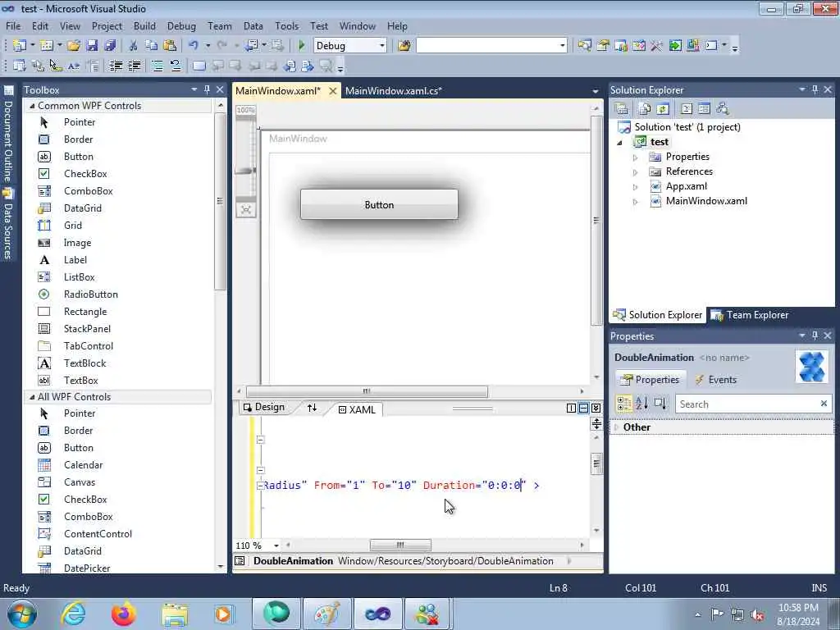Screen dimensions: 840x630
Task: Toggle horizontal split view icon
Action: [x=583, y=409]
